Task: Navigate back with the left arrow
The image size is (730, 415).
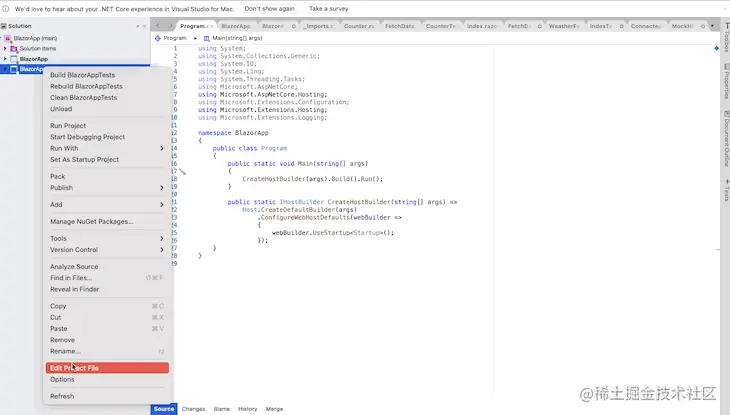Action: coord(158,26)
